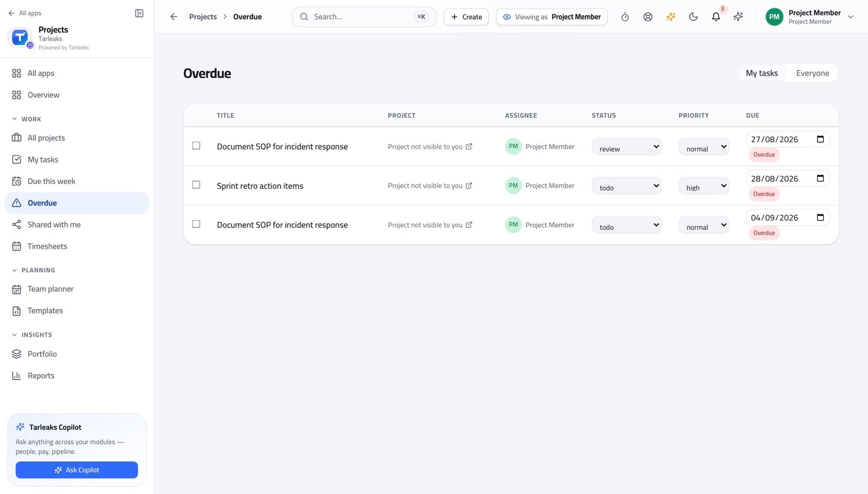The width and height of the screenshot is (868, 494).
Task: Click the Projects breadcrumb link
Action: tap(203, 17)
